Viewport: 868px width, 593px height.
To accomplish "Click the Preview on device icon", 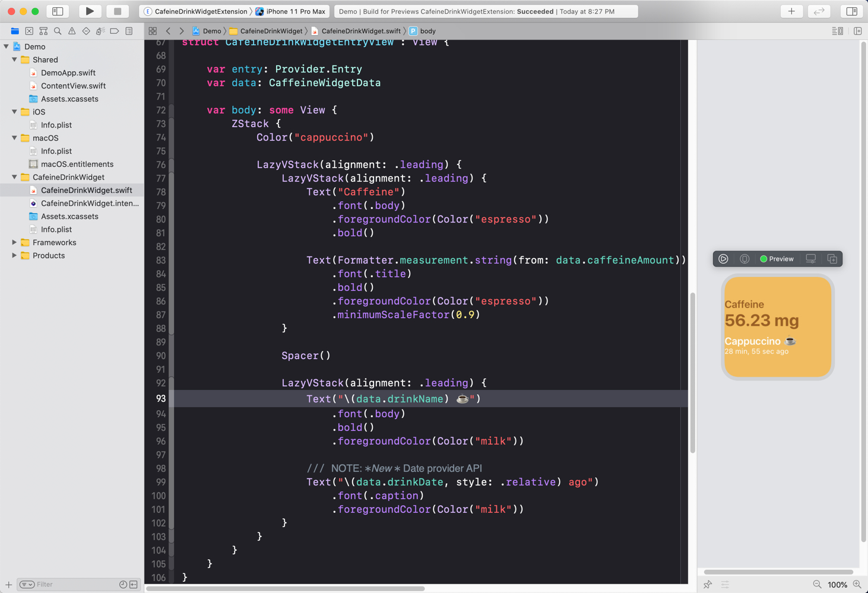I will (x=810, y=259).
